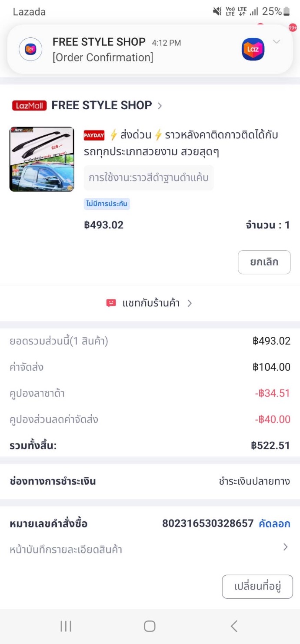Tap the Lazada logo in notification banner
Viewport: 300px width, 644px height.
point(253,49)
